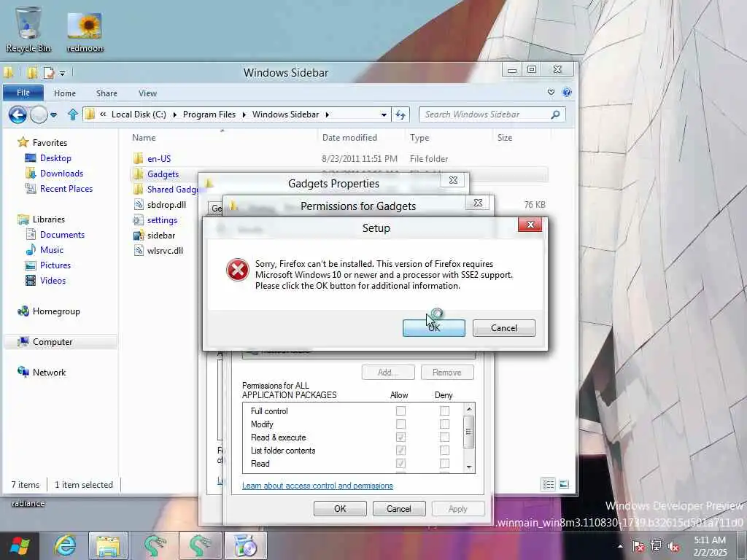Click breadcrumb overflow chevron before Local Disk
The image size is (747, 560).
click(x=102, y=114)
